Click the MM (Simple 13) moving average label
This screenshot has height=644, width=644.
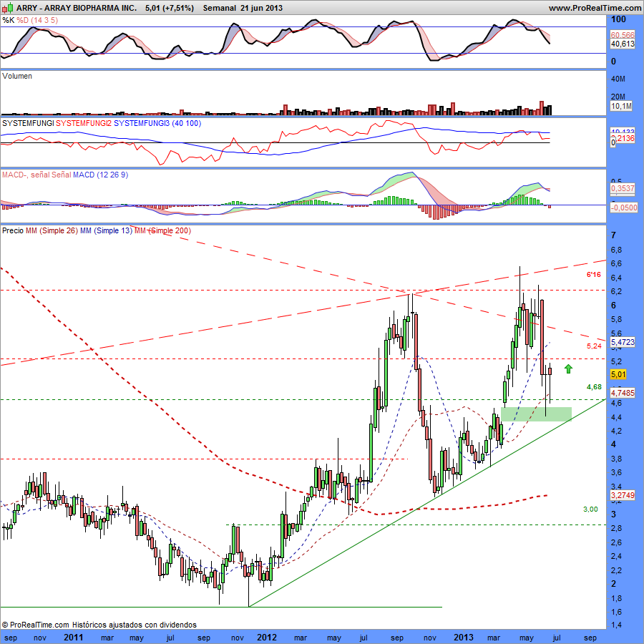[106, 230]
